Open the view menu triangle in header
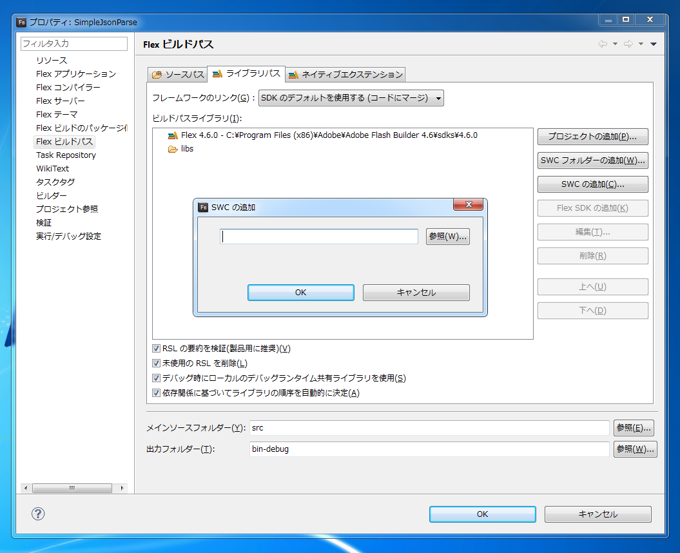The image size is (680, 553). pos(653,44)
